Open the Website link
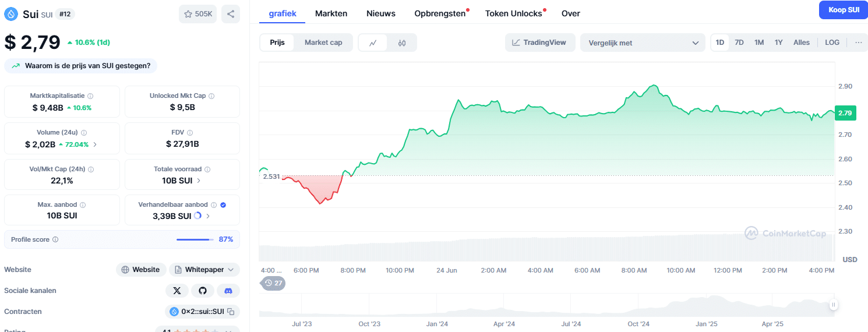This screenshot has height=332, width=868. [140, 270]
